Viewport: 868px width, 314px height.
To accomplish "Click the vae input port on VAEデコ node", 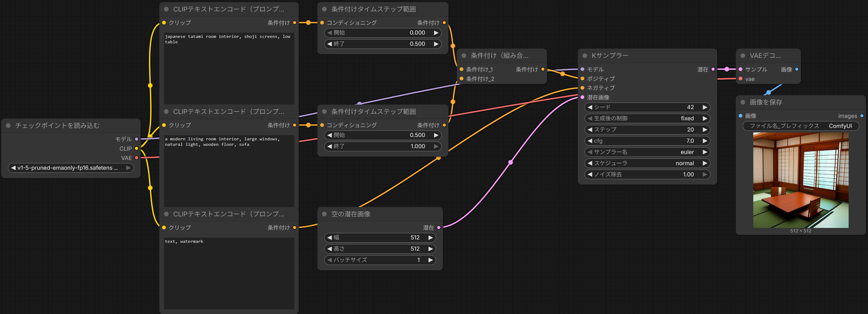I will point(741,79).
